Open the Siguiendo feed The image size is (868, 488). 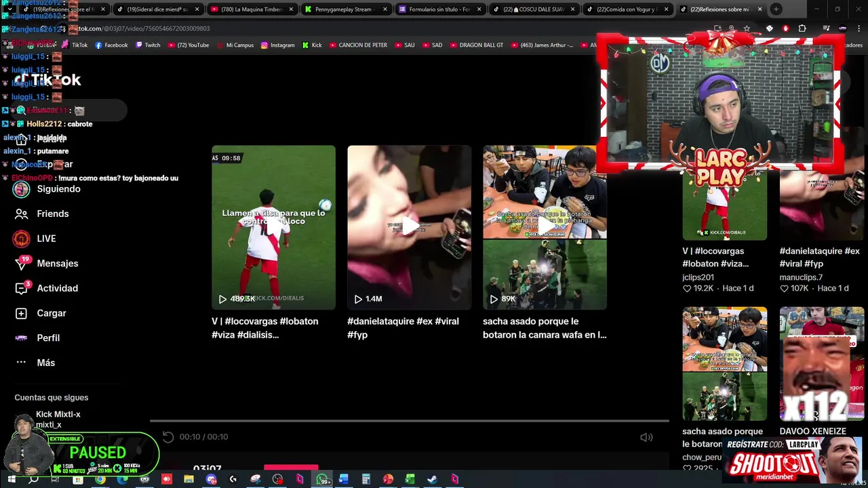pyautogui.click(x=47, y=189)
